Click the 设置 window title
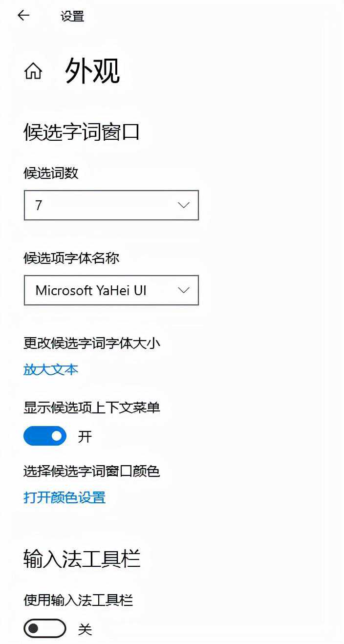Viewport: 344px width, 644px height. pyautogui.click(x=72, y=16)
